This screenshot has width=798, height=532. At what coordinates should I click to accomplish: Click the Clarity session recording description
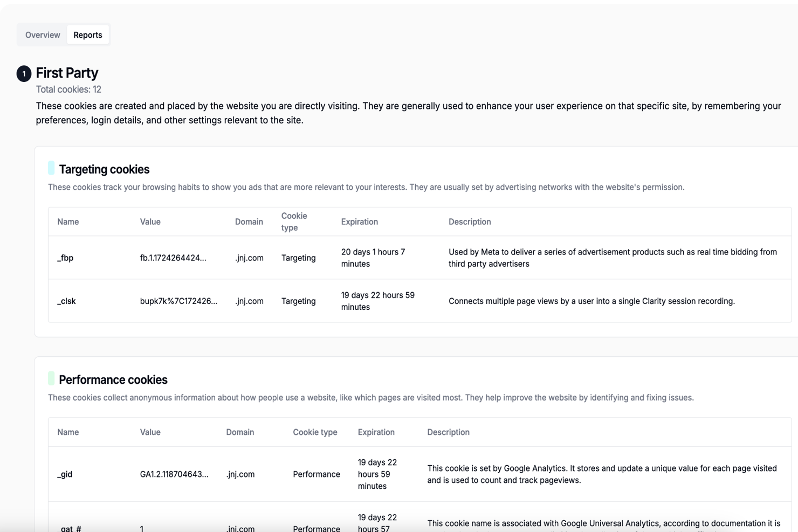pyautogui.click(x=591, y=301)
